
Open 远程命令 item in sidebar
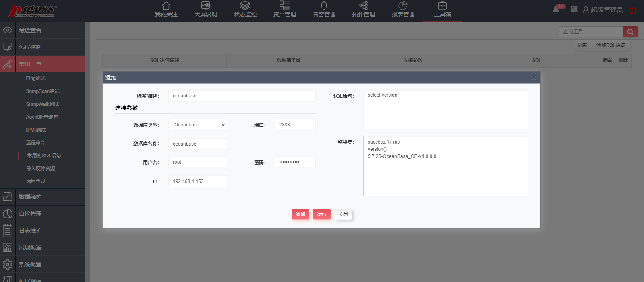coord(35,143)
